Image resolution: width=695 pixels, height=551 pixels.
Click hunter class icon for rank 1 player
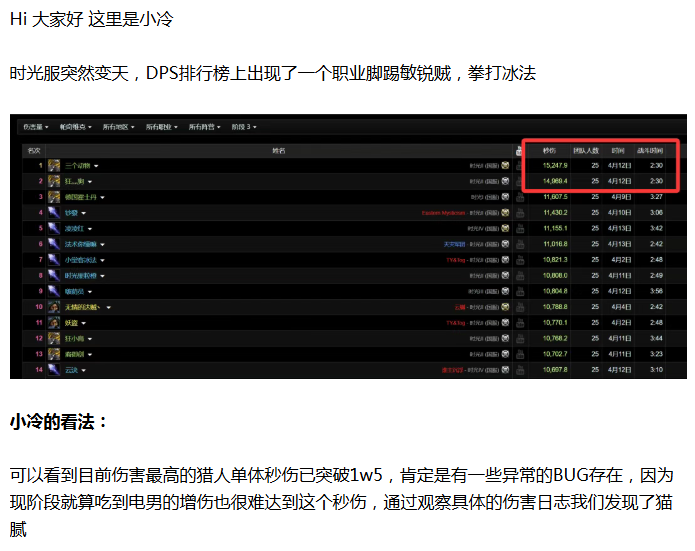tap(55, 165)
